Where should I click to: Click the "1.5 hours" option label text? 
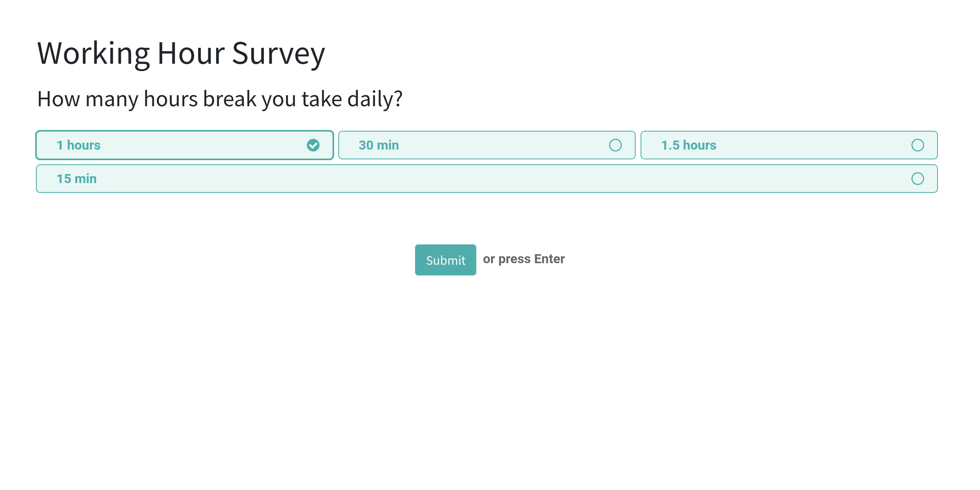coord(688,145)
